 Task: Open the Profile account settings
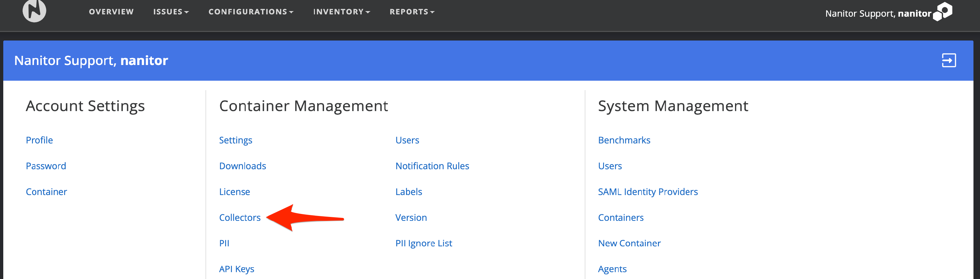(39, 140)
